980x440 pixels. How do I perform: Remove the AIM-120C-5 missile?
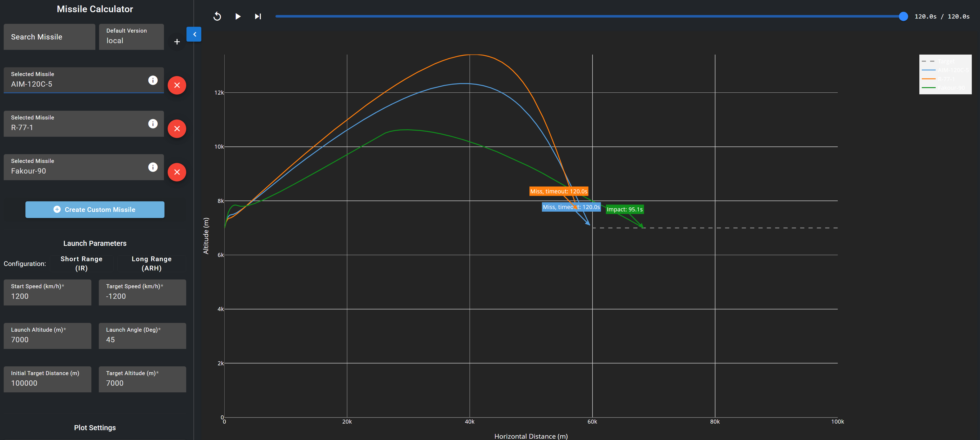(x=177, y=85)
